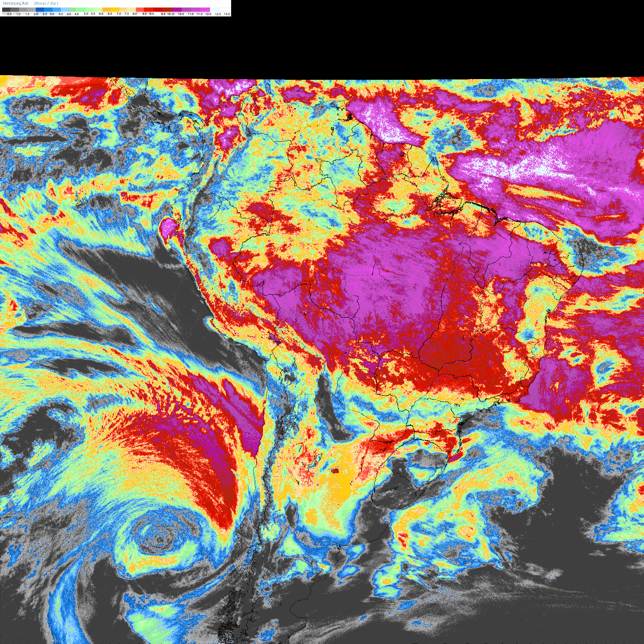Screen dimensions: 644x644
Task: Choose the magenta swatch above 12.0
Action: pos(205,10)
